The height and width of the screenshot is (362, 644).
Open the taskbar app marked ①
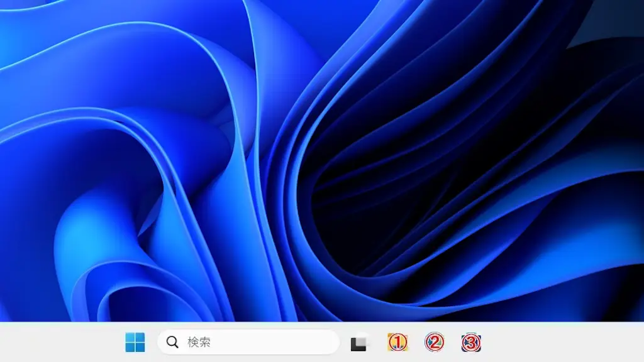point(397,343)
